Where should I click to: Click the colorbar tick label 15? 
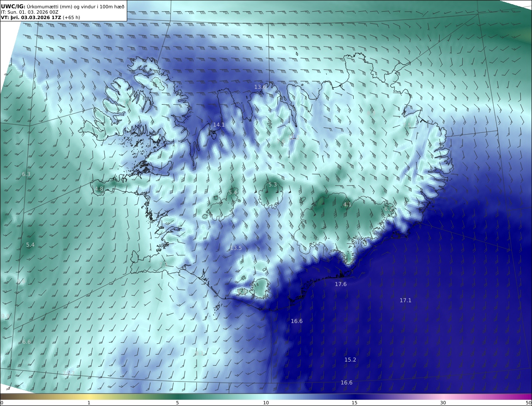pyautogui.click(x=355, y=403)
